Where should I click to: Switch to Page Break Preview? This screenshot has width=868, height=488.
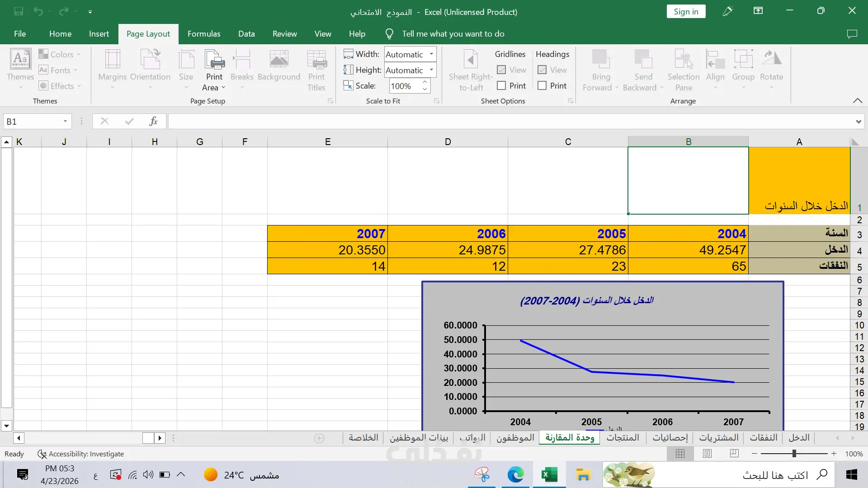coord(734,454)
